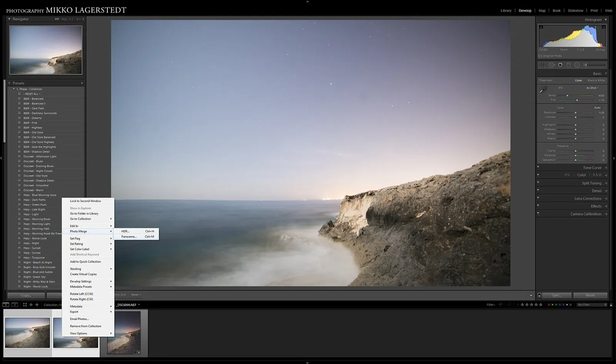Switch Treatment to Black & White
This screenshot has height=364, width=616.
click(x=596, y=80)
